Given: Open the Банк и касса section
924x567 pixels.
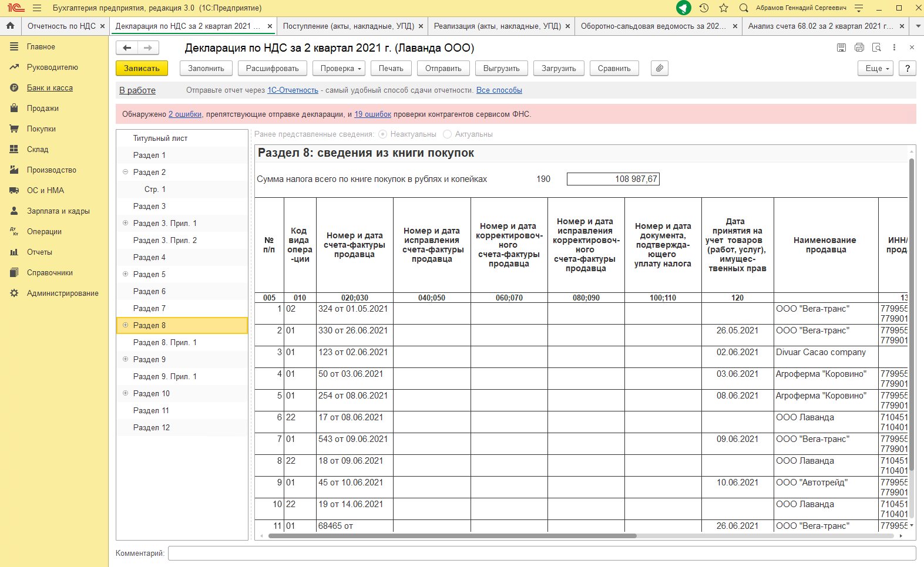Looking at the screenshot, I should 50,88.
